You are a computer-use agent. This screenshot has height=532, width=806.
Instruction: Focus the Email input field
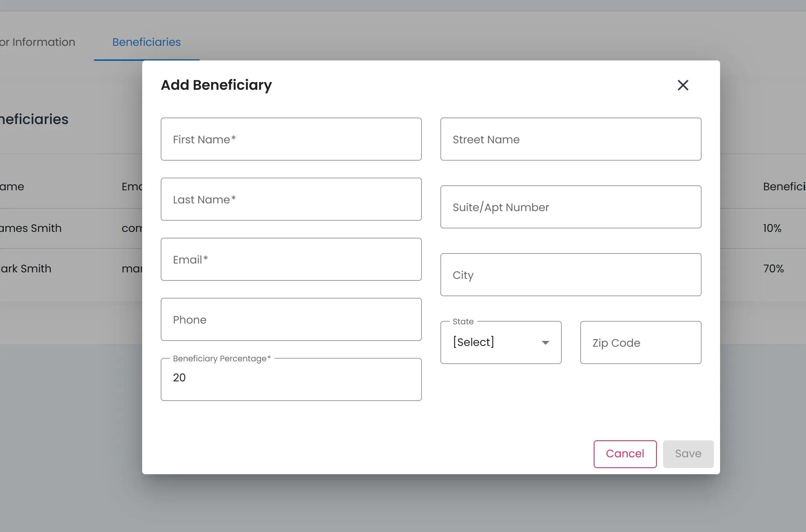(x=291, y=259)
